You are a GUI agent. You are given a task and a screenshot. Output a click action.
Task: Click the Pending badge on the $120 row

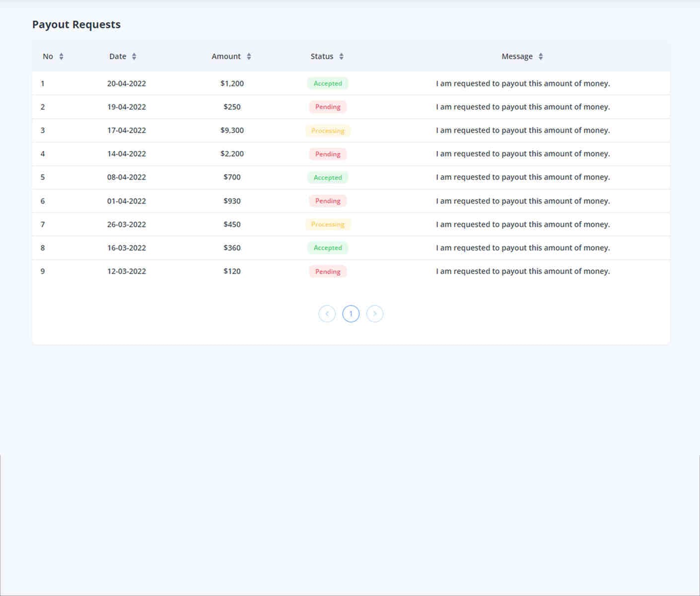[x=328, y=271]
